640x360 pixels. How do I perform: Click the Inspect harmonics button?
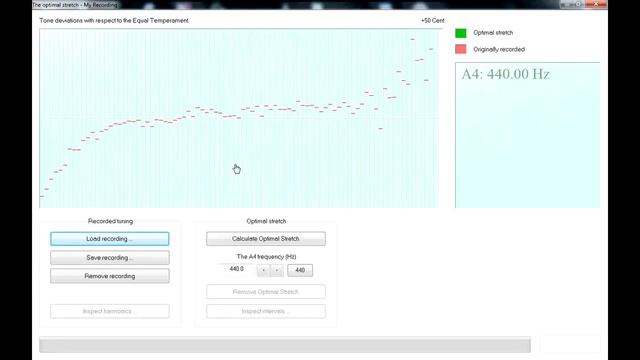109,311
